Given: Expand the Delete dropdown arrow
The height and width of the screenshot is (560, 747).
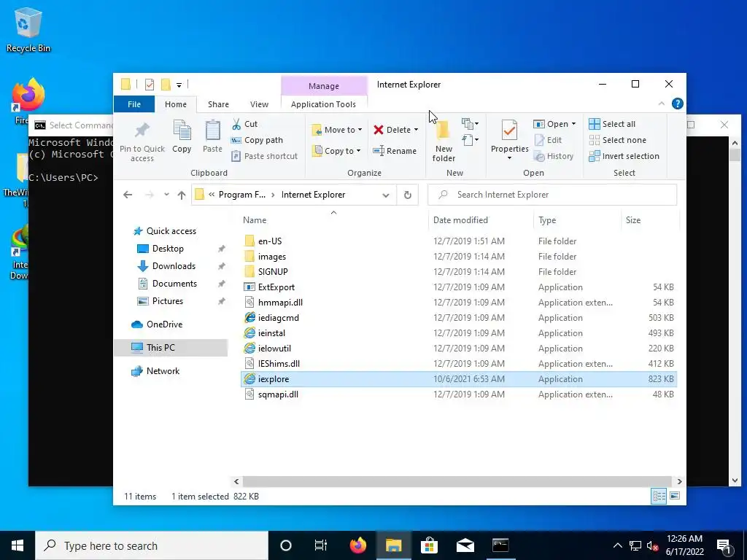Looking at the screenshot, I should click(x=416, y=130).
